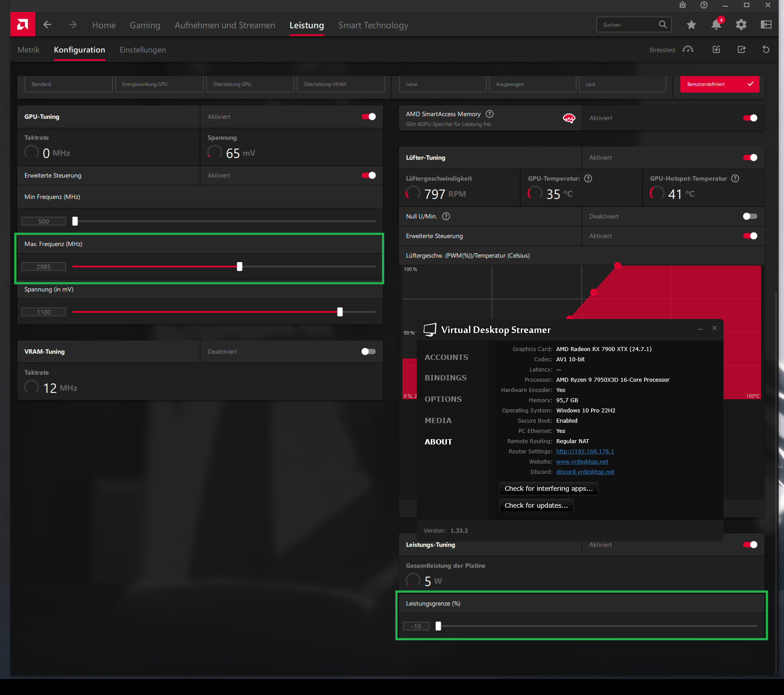The width and height of the screenshot is (784, 695).
Task: Click the load profile icon
Action: tap(716, 49)
